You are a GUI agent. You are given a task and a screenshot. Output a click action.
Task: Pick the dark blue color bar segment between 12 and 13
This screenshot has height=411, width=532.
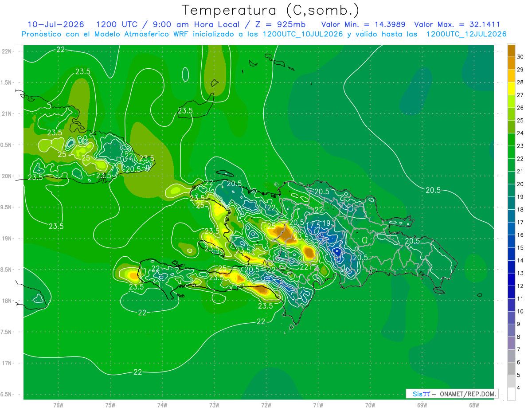tap(511, 279)
